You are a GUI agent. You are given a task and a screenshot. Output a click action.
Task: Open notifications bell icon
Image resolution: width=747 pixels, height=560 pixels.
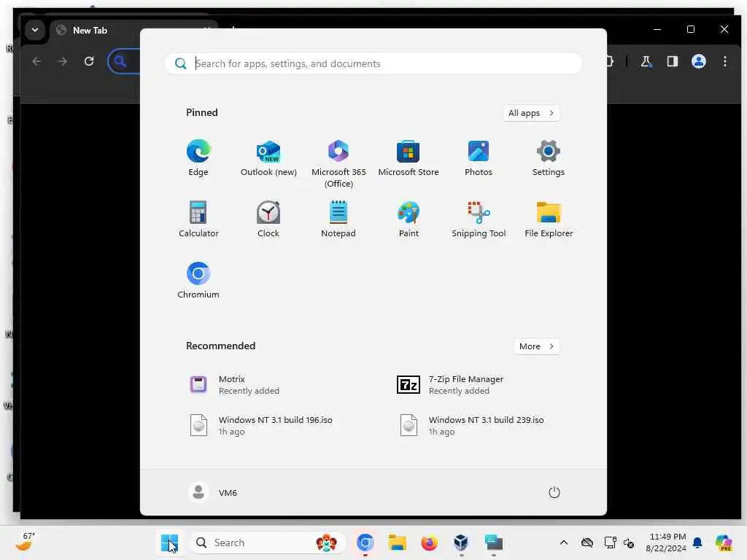pyautogui.click(x=697, y=542)
